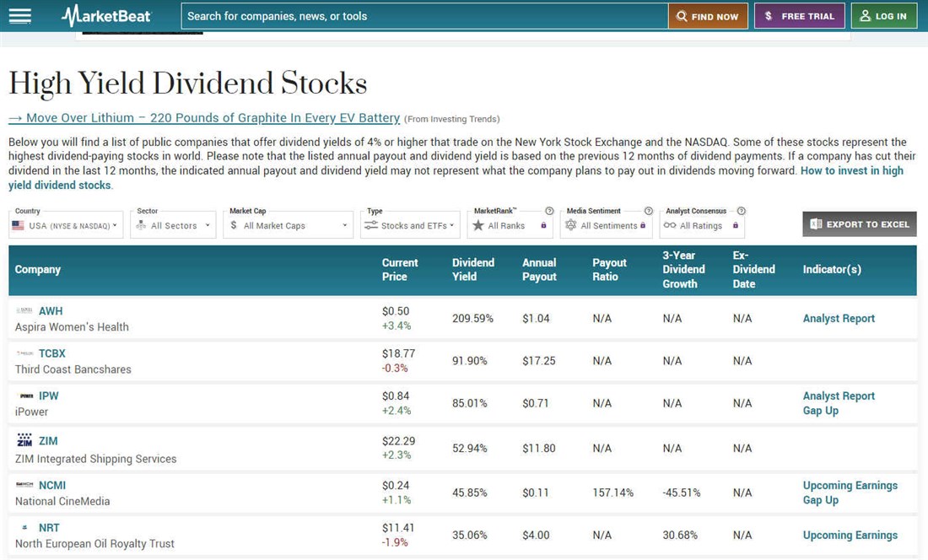This screenshot has width=928, height=560.
Task: Click the Media Sentiment help icon
Action: pyautogui.click(x=649, y=211)
